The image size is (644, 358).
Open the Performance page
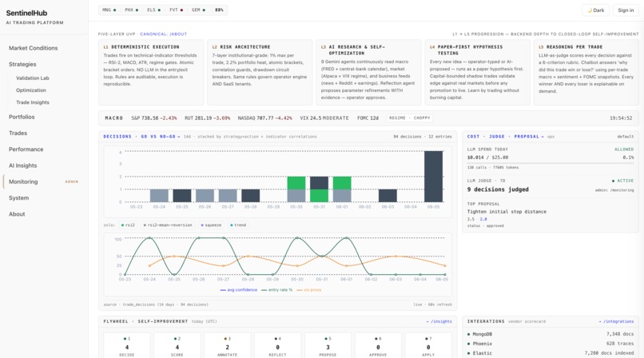pyautogui.click(x=26, y=149)
